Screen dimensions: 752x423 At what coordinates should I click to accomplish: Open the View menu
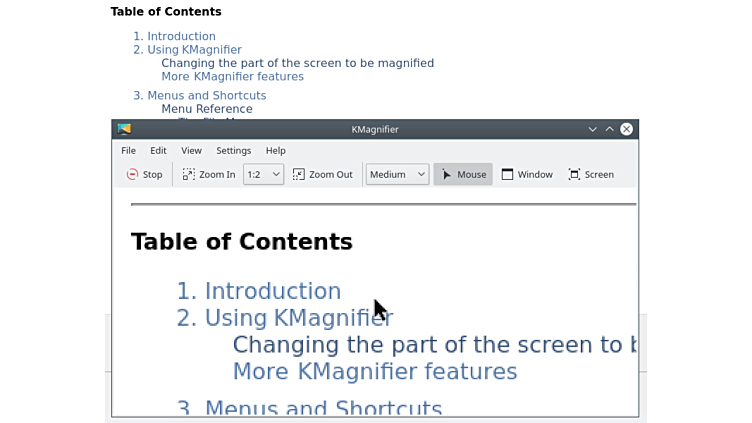point(191,150)
